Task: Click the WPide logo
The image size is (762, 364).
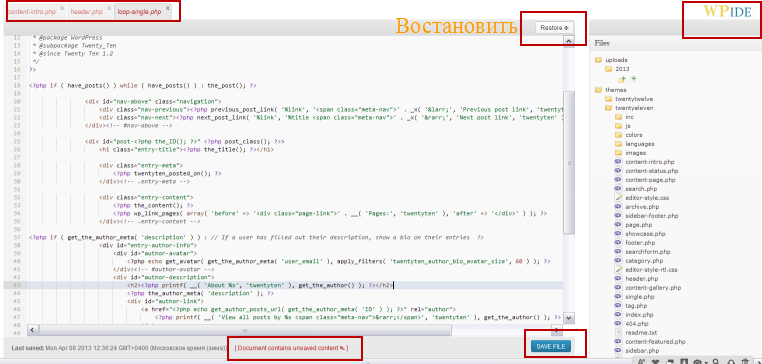Action: click(727, 12)
